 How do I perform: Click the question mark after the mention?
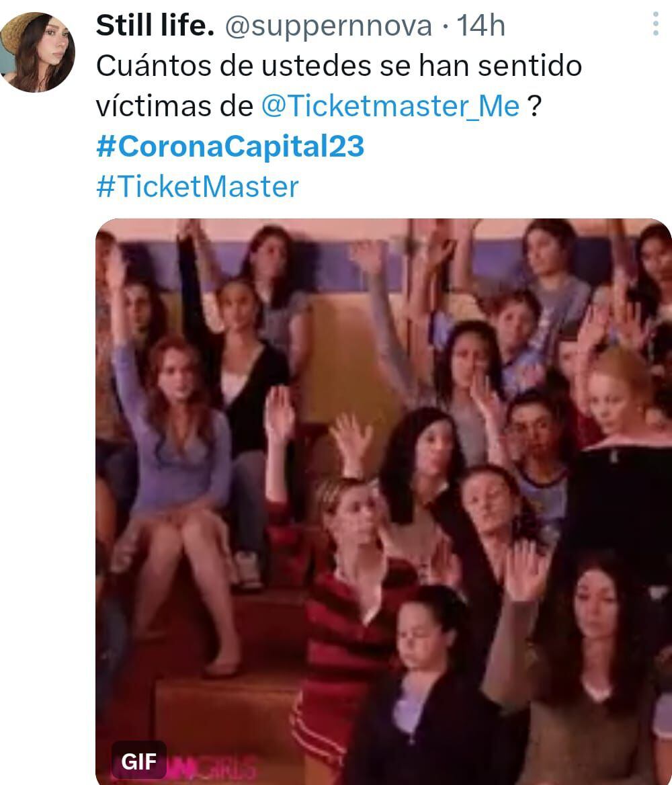point(534,106)
